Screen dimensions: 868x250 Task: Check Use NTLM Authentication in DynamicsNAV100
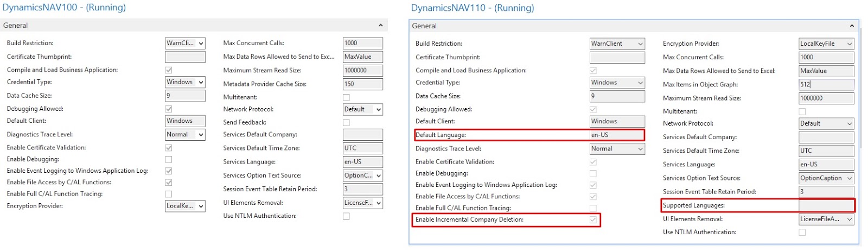tap(346, 216)
